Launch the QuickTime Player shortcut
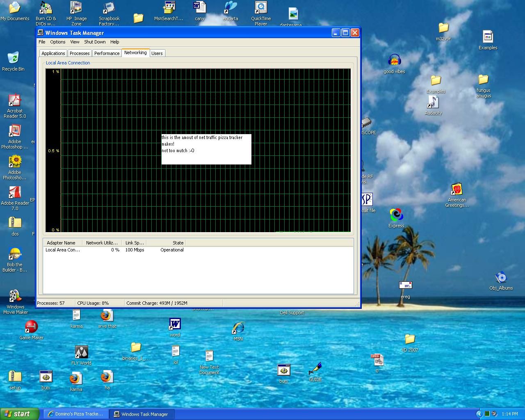 [x=261, y=13]
